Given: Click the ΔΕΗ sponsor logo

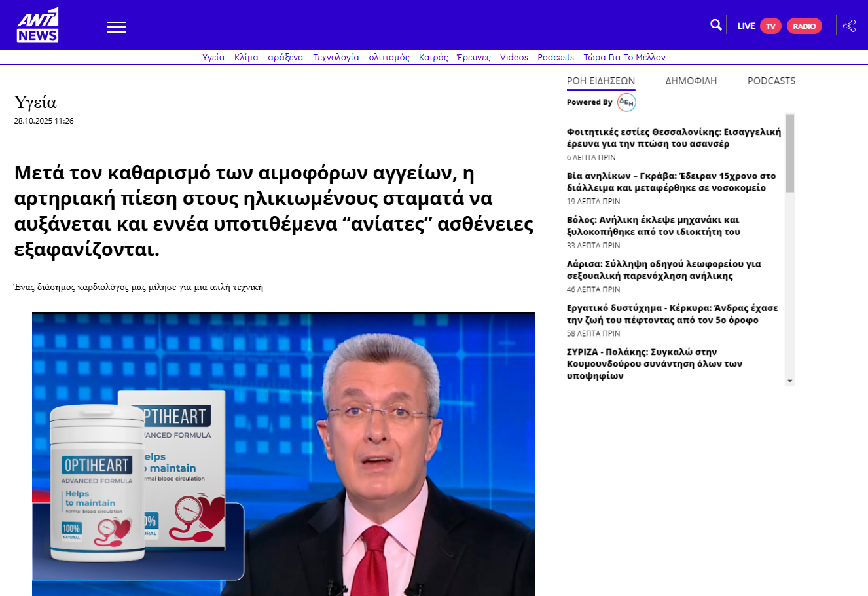Looking at the screenshot, I should tap(626, 102).
